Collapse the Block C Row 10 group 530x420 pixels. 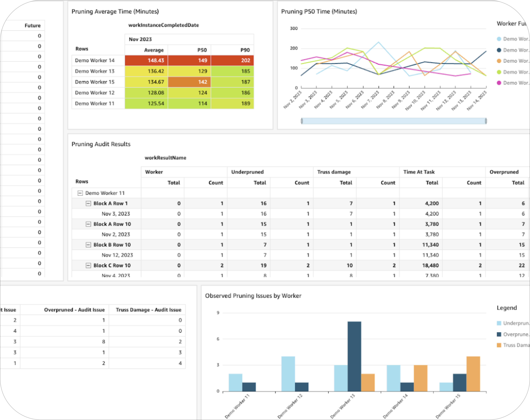[88, 265]
